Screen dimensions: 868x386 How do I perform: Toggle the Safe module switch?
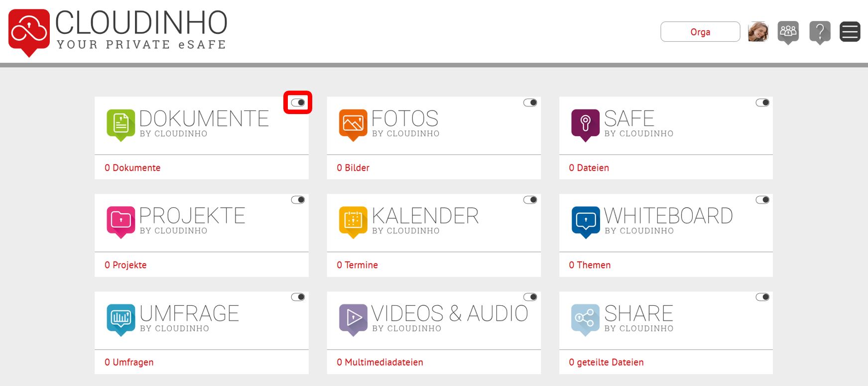click(762, 103)
